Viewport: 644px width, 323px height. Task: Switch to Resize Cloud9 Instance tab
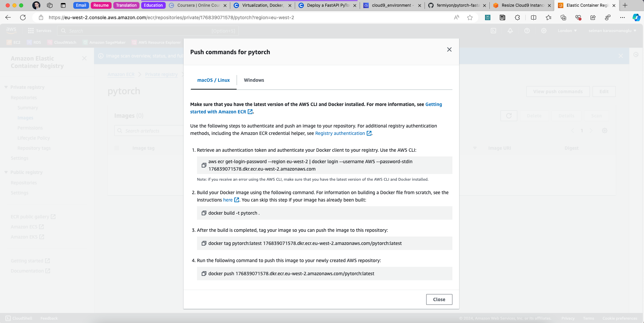coord(522,5)
